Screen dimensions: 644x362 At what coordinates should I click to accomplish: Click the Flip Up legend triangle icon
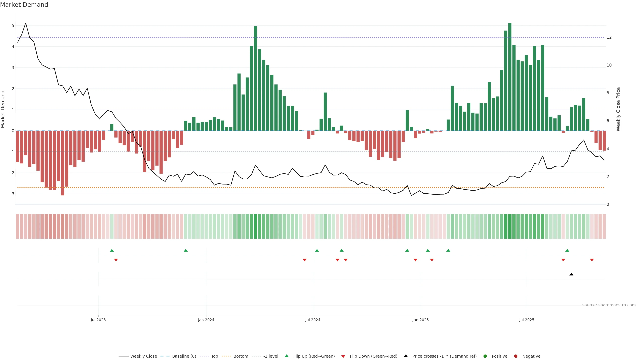point(287,356)
